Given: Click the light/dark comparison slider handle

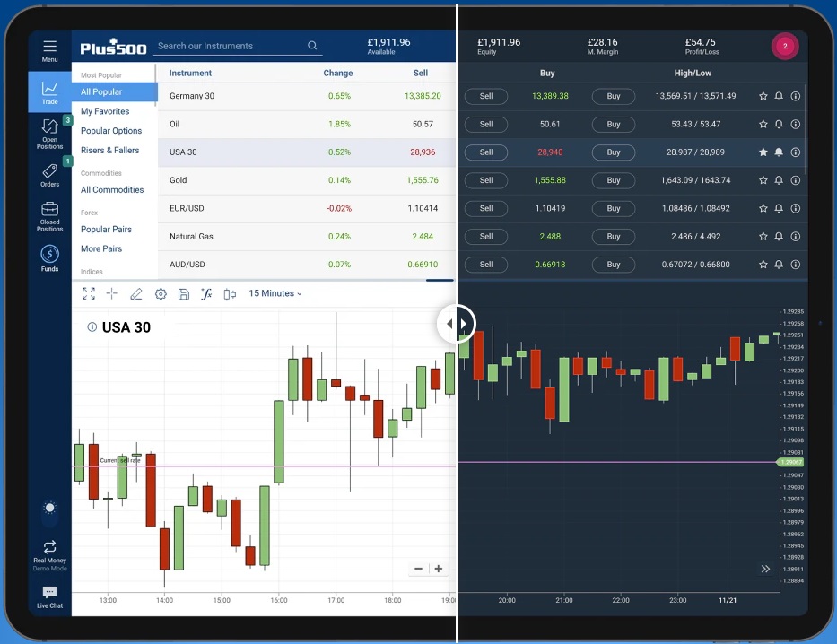Looking at the screenshot, I should (457, 324).
